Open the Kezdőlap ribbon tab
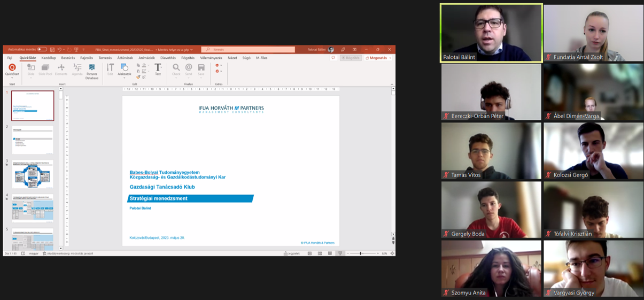The height and width of the screenshot is (300, 644). (x=49, y=58)
